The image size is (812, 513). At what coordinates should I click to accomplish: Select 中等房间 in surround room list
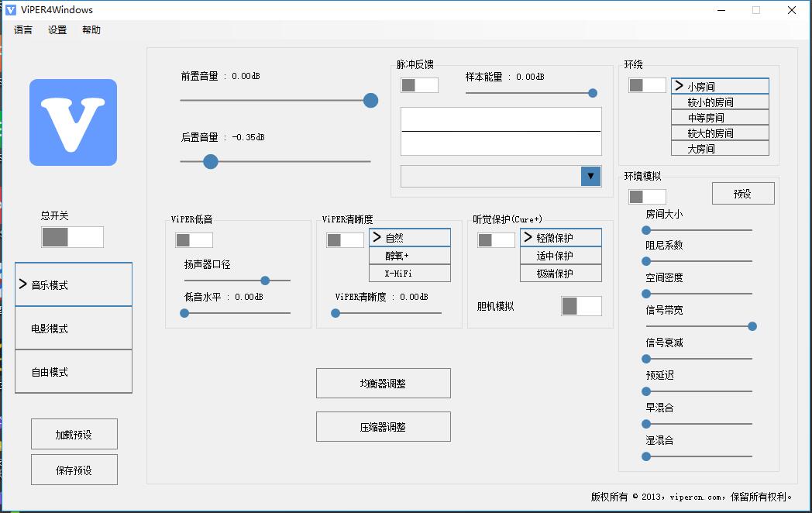(720, 118)
